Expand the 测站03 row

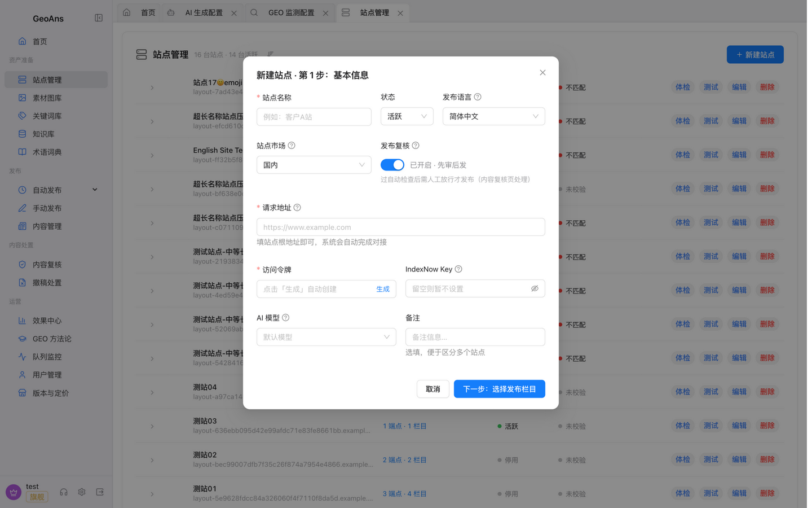[152, 426]
